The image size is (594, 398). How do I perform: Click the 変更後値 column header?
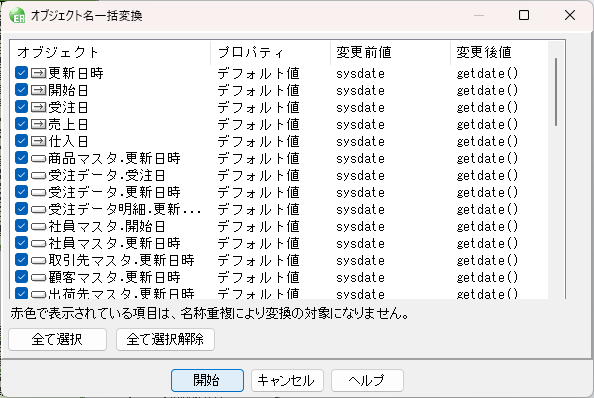click(499, 52)
